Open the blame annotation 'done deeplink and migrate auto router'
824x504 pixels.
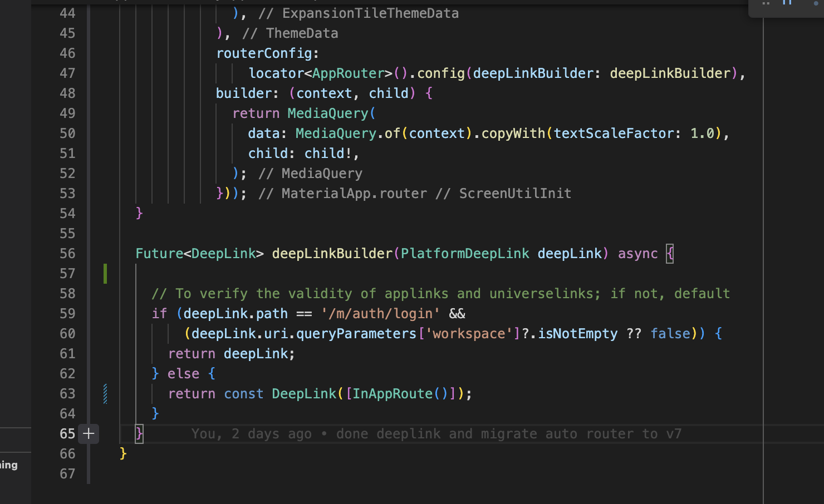click(436, 433)
